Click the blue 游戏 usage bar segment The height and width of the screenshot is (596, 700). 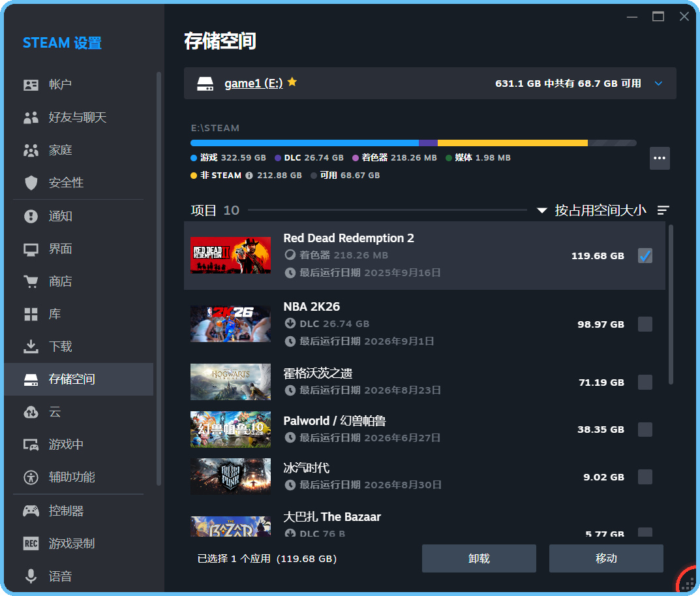305,143
